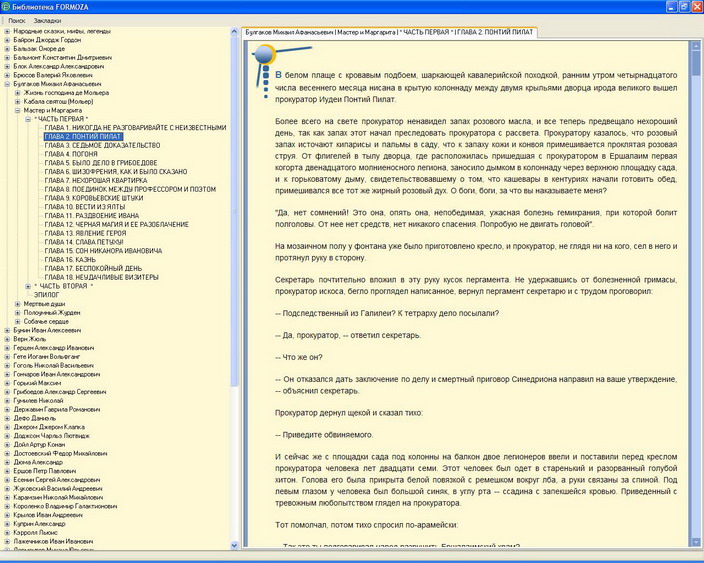Open ГЛАВА 15. СОН НИКАНОРА ИВАНОВИЧА

point(103,251)
